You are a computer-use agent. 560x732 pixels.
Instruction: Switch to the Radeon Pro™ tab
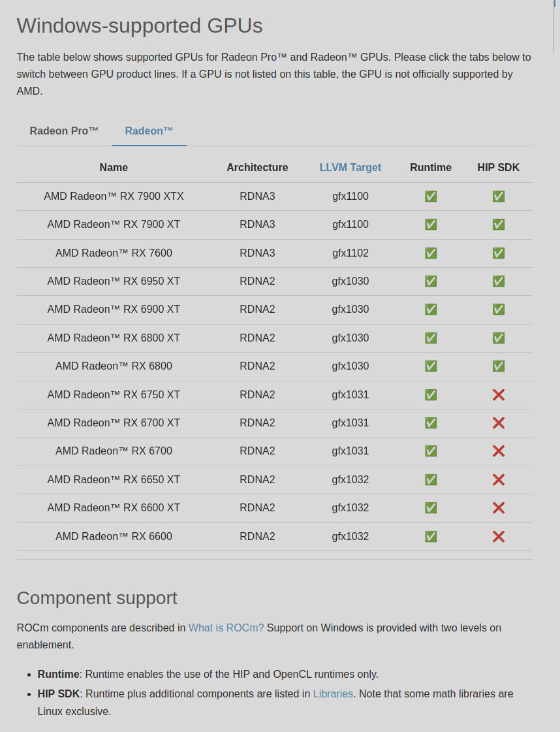(64, 131)
